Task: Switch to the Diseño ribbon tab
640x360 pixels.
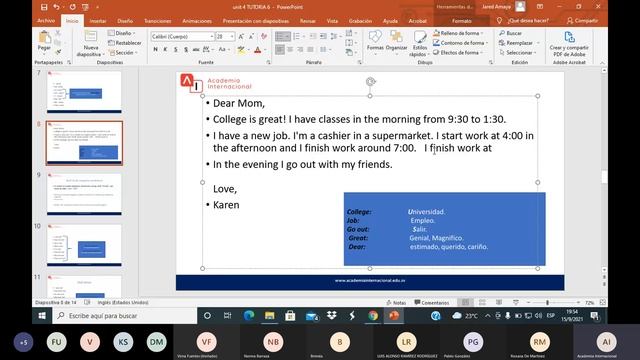Action: 125,21
